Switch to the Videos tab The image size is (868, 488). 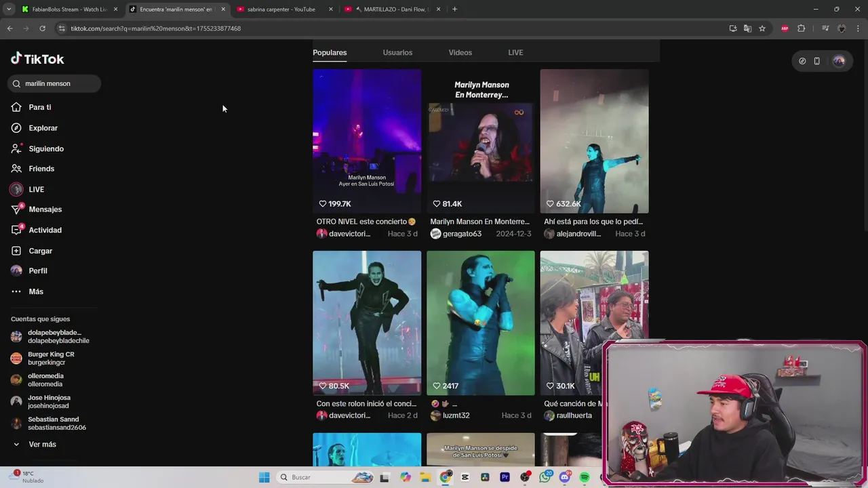coord(460,53)
